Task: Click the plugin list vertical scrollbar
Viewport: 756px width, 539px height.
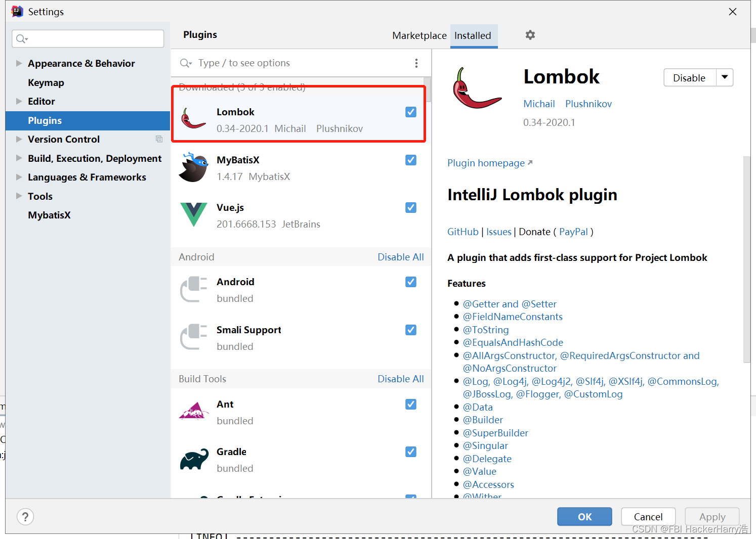Action: (x=428, y=89)
